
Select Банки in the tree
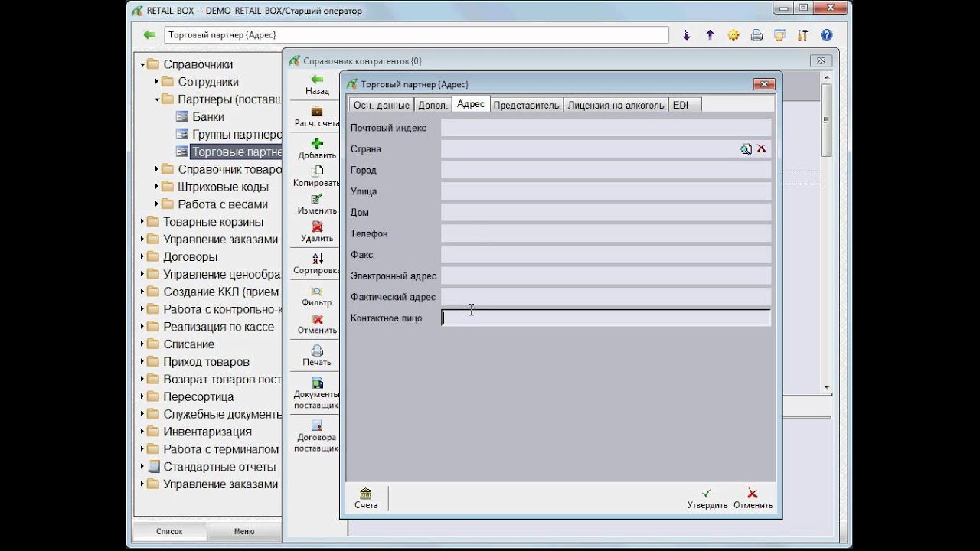click(207, 117)
